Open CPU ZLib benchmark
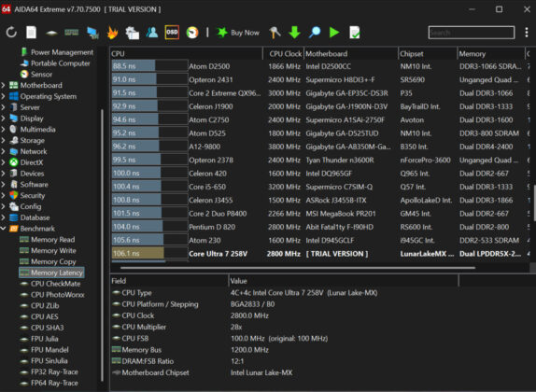536x392 pixels. [39, 305]
